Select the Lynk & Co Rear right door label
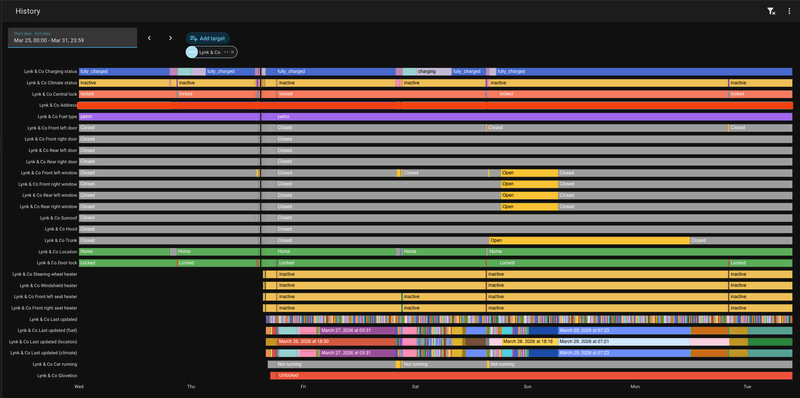Screen dimensions: 800x398 52,162
